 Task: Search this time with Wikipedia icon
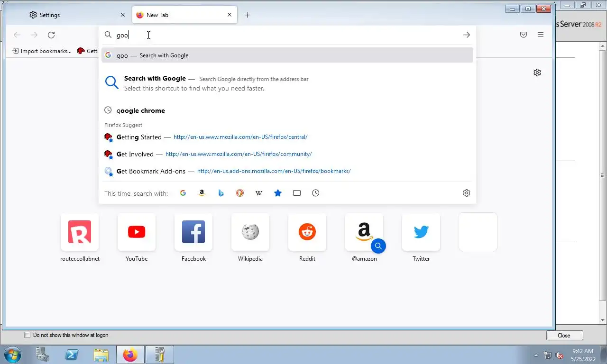pos(259,193)
